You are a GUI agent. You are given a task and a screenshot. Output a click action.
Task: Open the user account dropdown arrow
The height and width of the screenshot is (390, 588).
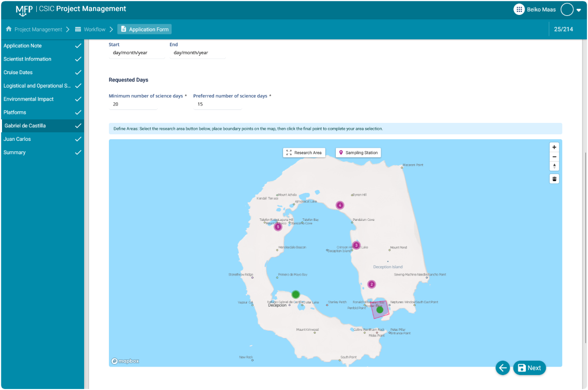(x=579, y=10)
